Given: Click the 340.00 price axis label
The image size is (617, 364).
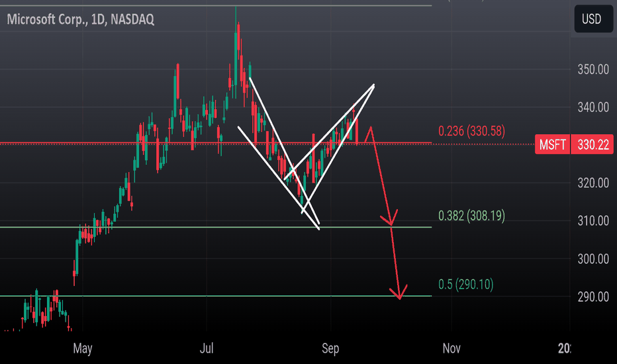Looking at the screenshot, I should point(593,107).
